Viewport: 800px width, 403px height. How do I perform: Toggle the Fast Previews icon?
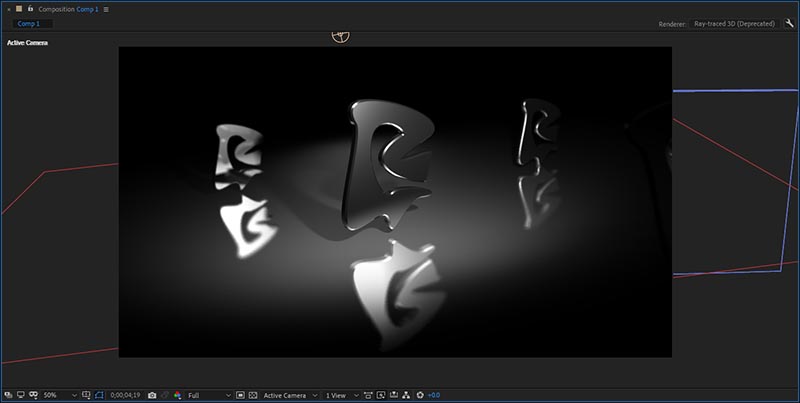[240, 395]
